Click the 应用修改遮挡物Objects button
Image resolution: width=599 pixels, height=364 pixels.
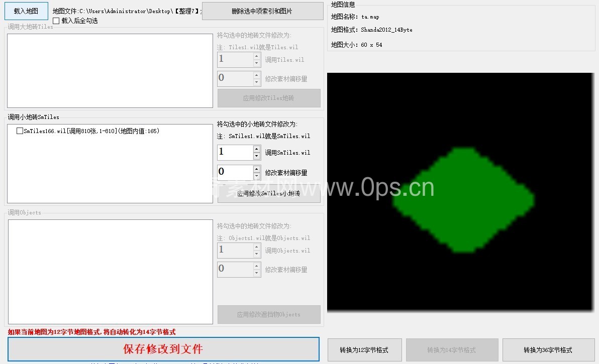(x=269, y=315)
